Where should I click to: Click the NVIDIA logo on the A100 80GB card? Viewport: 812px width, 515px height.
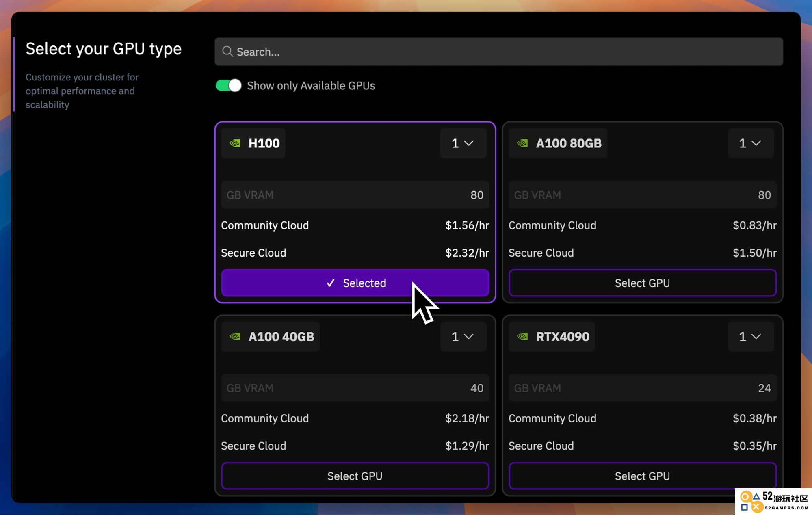[522, 143]
